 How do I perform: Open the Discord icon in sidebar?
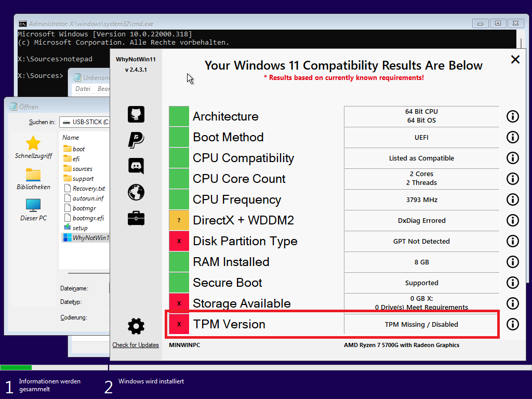[x=136, y=166]
